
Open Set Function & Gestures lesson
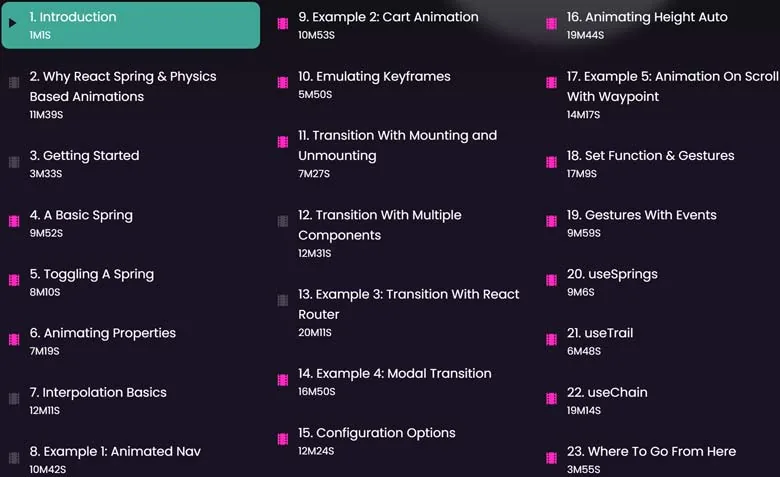point(650,155)
